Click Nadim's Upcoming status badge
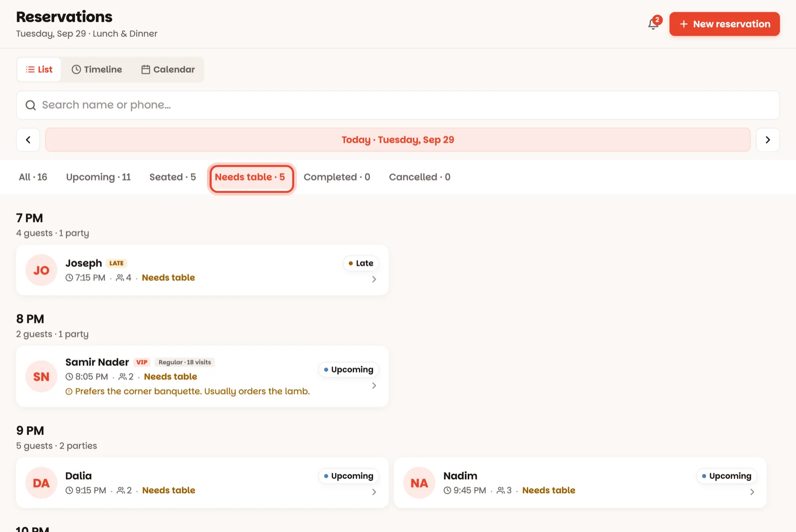 727,476
